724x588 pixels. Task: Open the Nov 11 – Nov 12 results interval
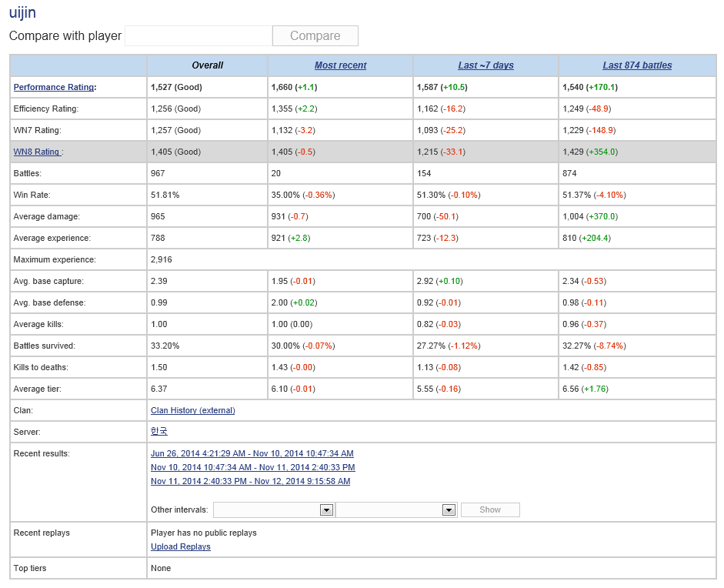point(250,481)
